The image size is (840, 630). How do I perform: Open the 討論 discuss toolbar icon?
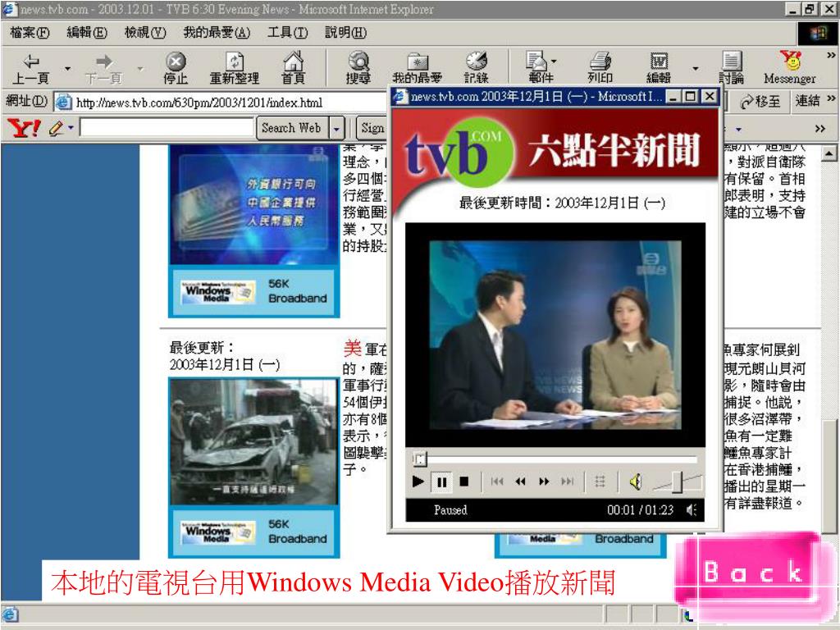pos(731,69)
